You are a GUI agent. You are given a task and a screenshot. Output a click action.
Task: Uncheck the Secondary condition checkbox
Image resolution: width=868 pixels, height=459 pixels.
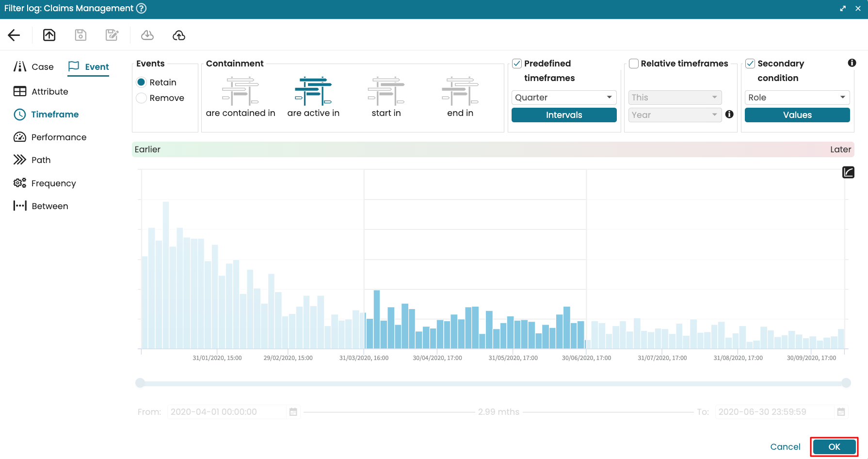click(x=750, y=64)
